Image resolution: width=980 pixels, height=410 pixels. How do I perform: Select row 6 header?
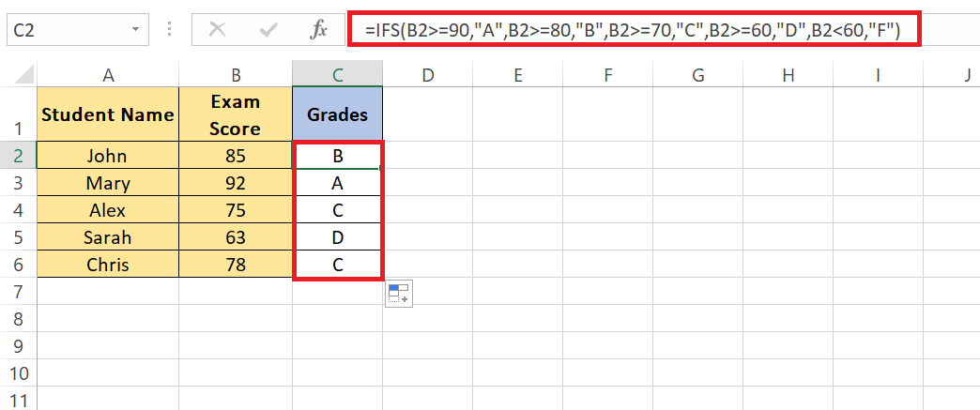18,265
